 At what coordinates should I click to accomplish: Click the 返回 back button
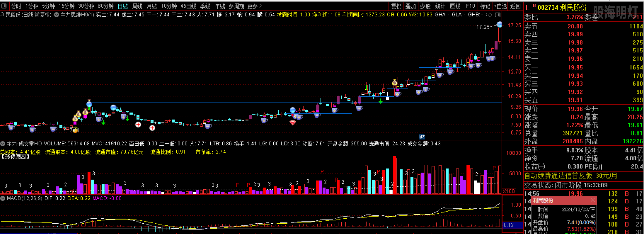[515, 6]
